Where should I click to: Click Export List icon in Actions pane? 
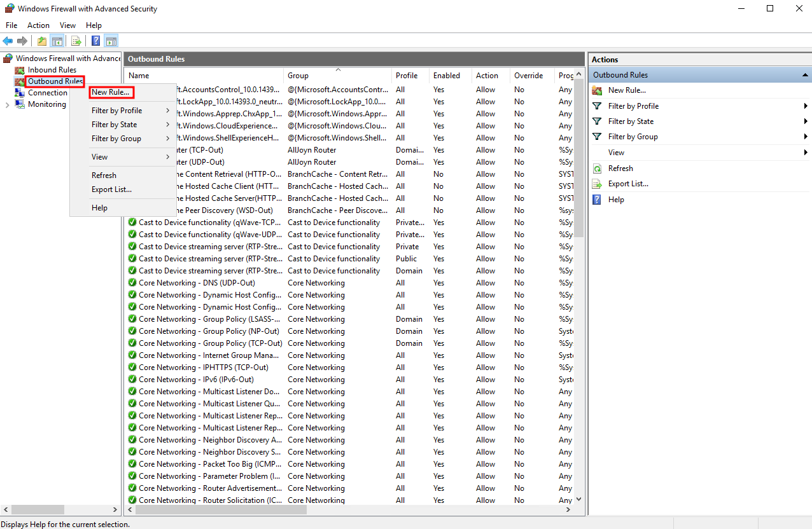[597, 184]
